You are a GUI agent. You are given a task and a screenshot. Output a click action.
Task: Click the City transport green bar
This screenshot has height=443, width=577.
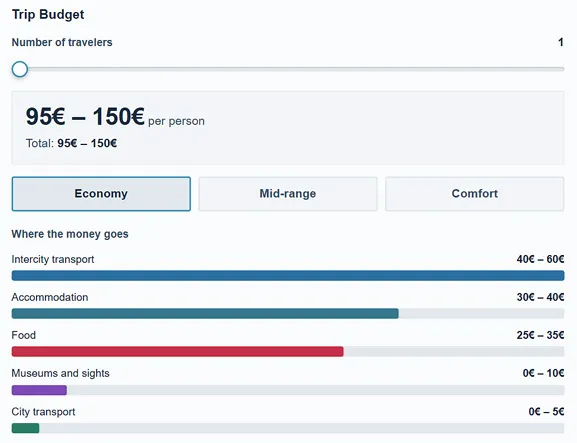(25, 428)
